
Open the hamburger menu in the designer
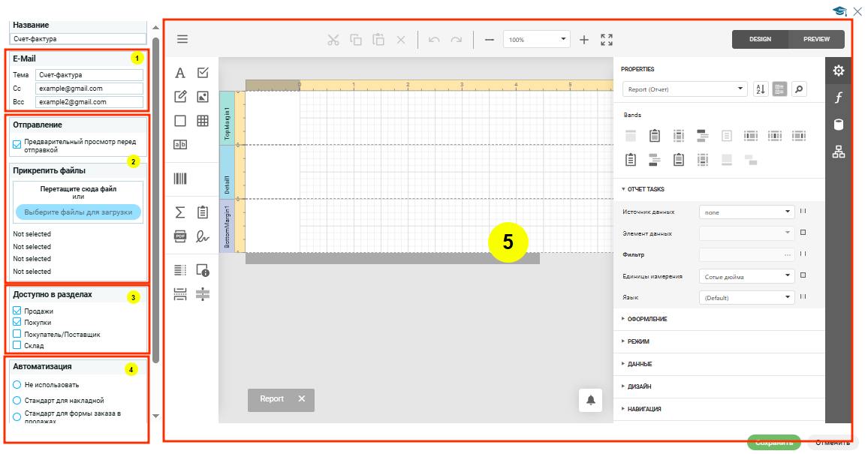(x=182, y=40)
